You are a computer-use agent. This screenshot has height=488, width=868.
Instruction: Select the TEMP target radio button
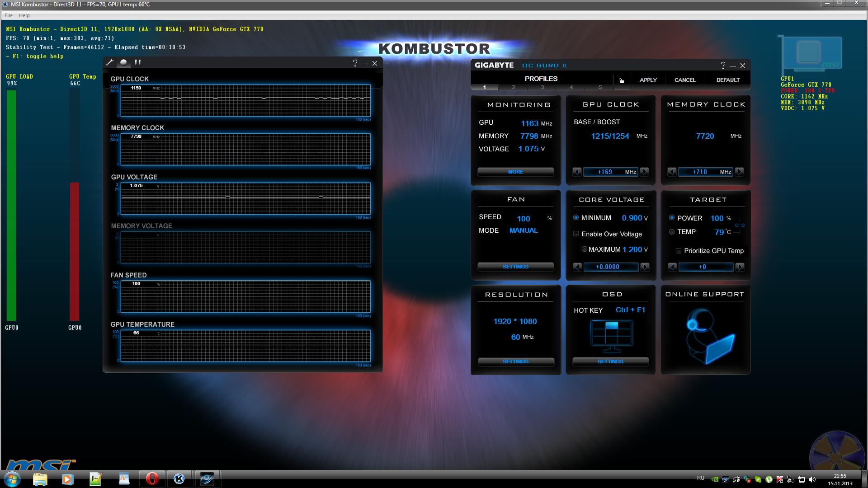(x=672, y=232)
